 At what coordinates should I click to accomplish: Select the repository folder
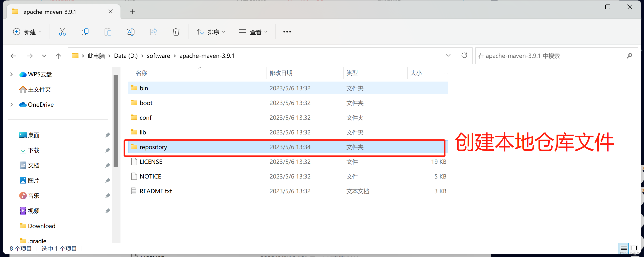[x=153, y=147]
